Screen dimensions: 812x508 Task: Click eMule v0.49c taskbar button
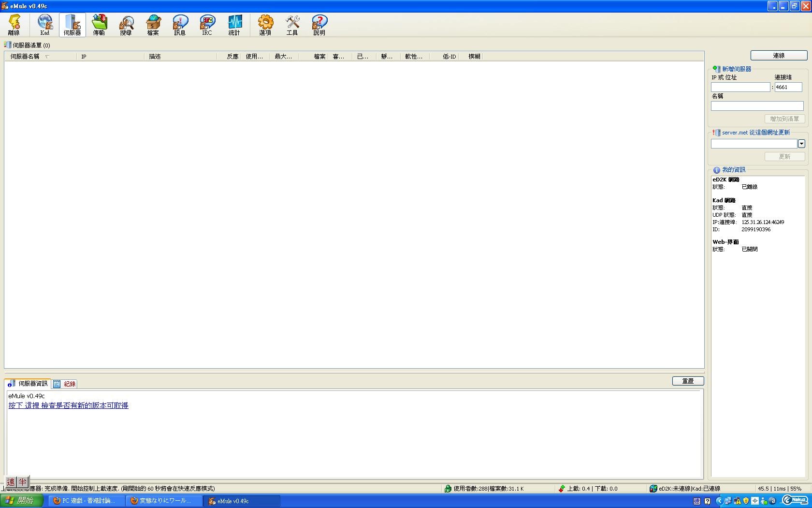[242, 501]
